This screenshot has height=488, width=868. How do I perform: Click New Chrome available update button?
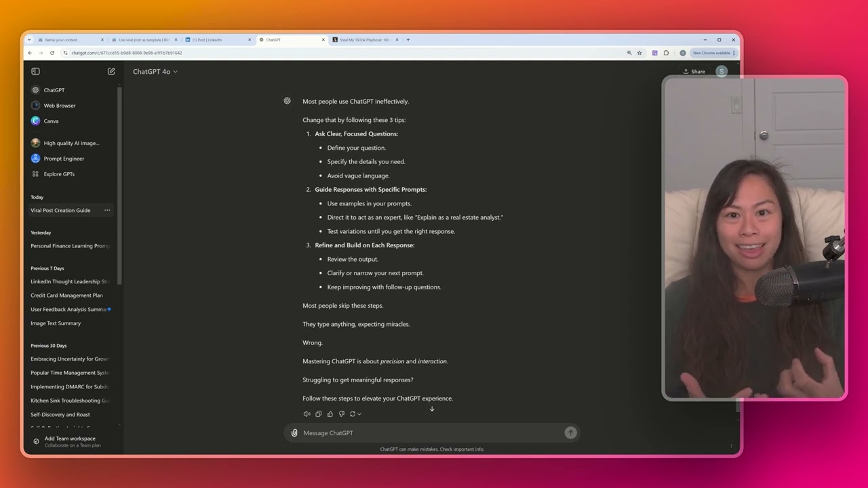(713, 53)
